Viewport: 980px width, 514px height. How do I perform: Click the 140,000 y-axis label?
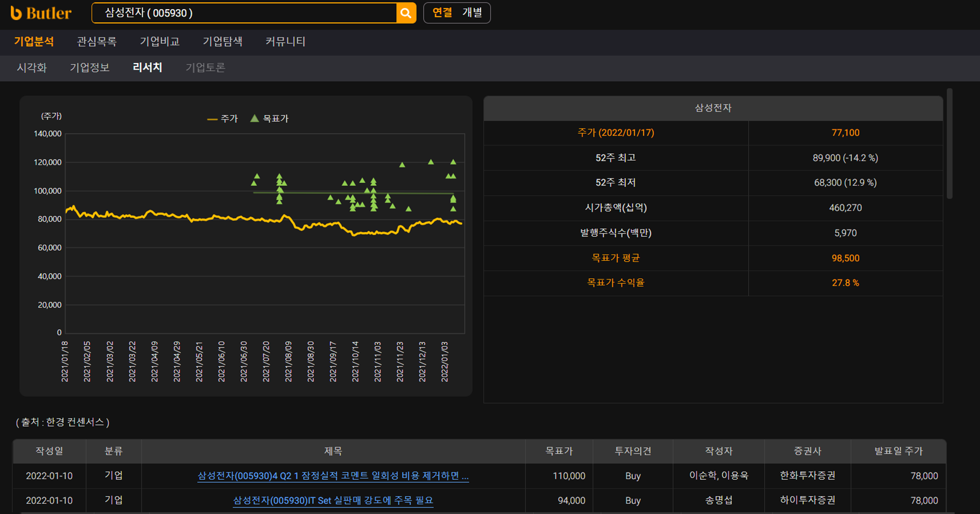tap(48, 134)
